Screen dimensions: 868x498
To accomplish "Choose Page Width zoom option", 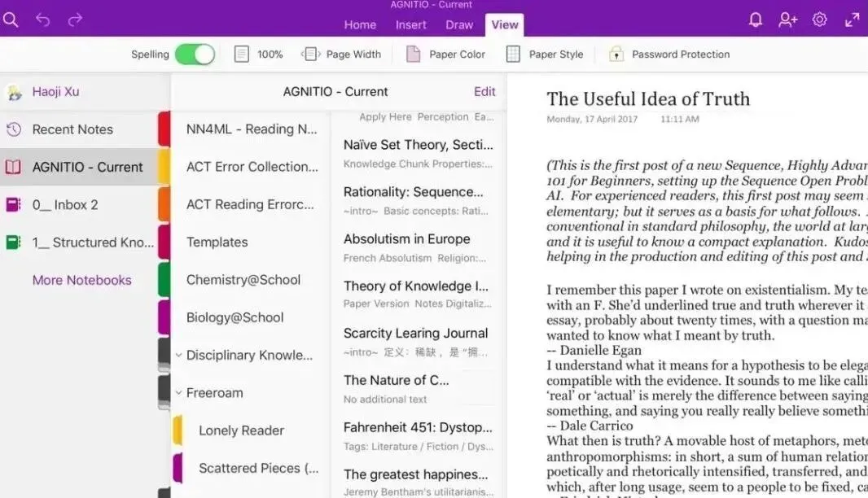I will 353,55.
